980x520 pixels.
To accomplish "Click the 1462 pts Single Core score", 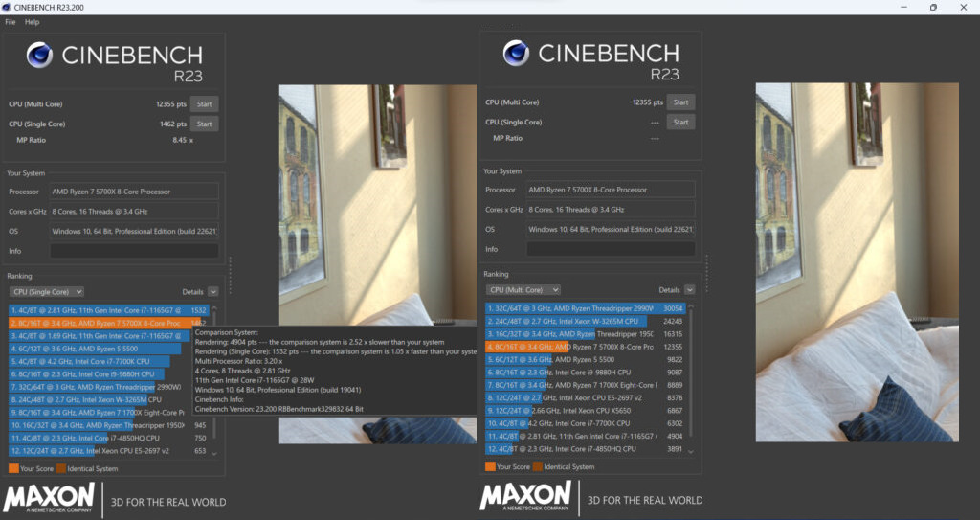I will point(172,124).
